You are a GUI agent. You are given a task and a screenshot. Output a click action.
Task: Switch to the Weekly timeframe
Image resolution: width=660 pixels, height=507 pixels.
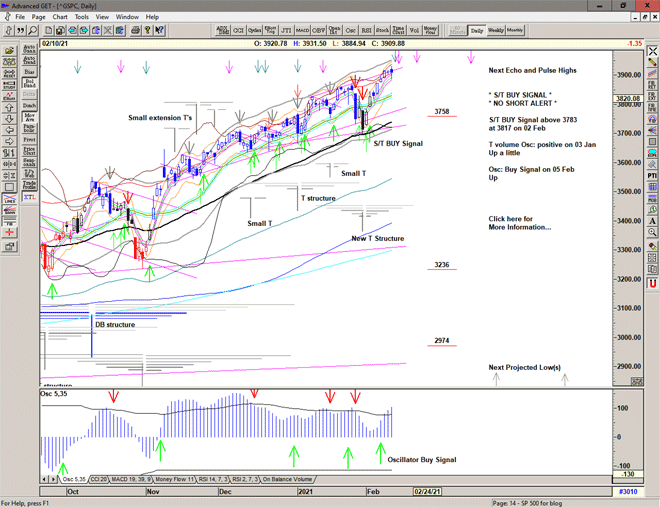(495, 30)
